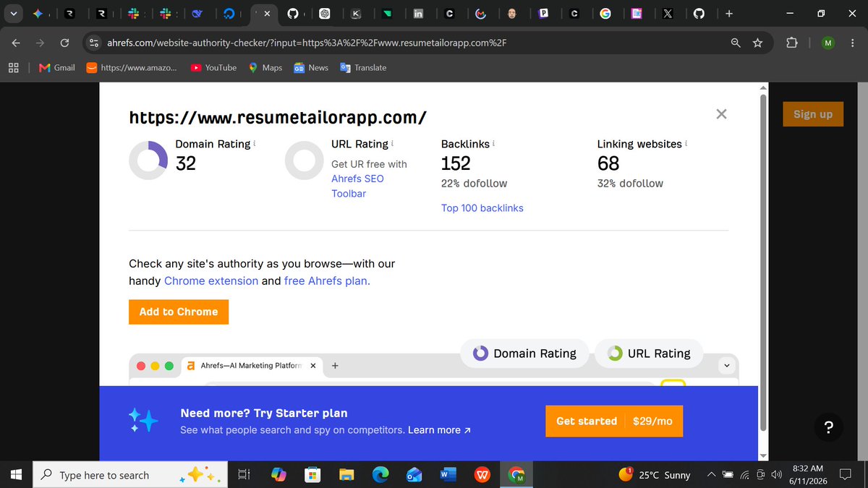Open the Gmail bookmark
868x488 pixels.
[x=56, y=67]
